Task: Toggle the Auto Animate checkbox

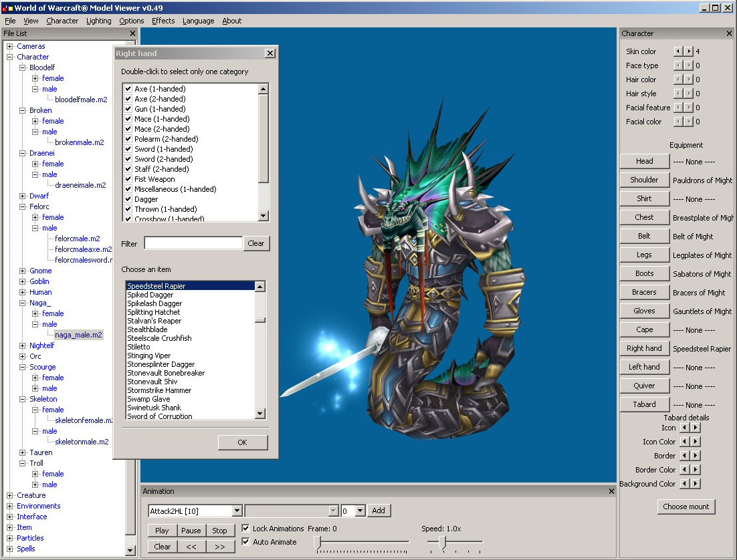Action: tap(246, 542)
